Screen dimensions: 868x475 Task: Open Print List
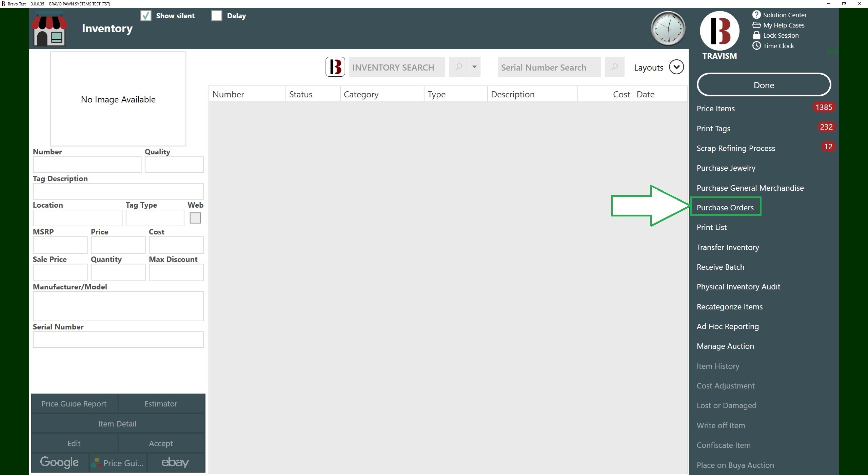coord(712,227)
